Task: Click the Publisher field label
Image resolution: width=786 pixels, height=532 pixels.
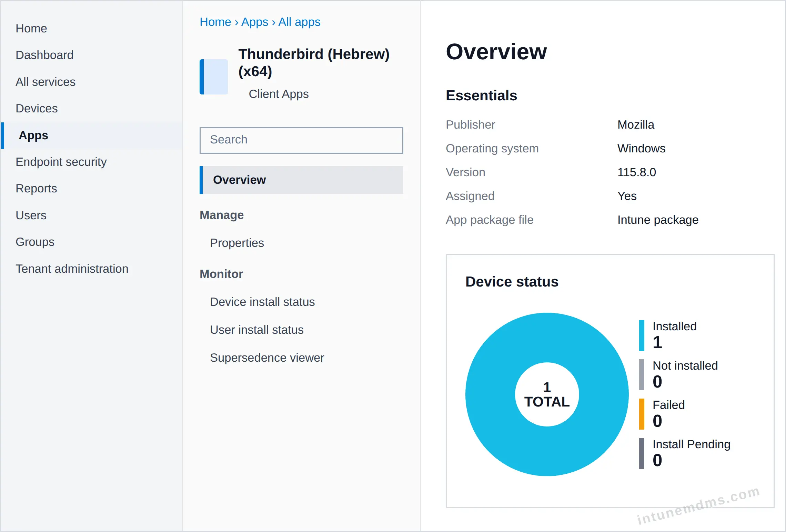Action: [x=470, y=124]
